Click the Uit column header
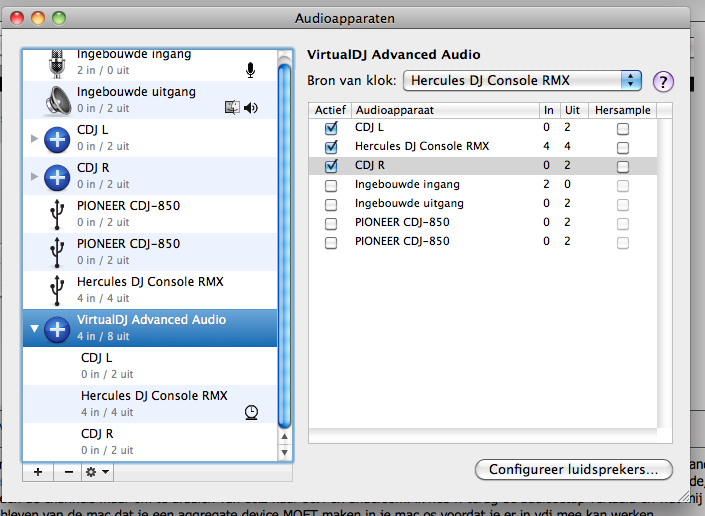The image size is (705, 516). tap(573, 111)
